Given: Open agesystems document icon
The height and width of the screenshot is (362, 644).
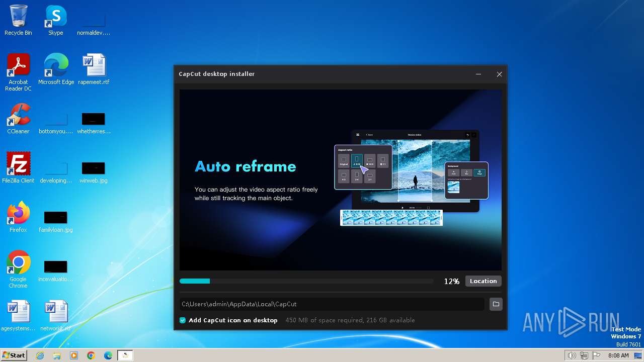Looking at the screenshot, I should [18, 316].
